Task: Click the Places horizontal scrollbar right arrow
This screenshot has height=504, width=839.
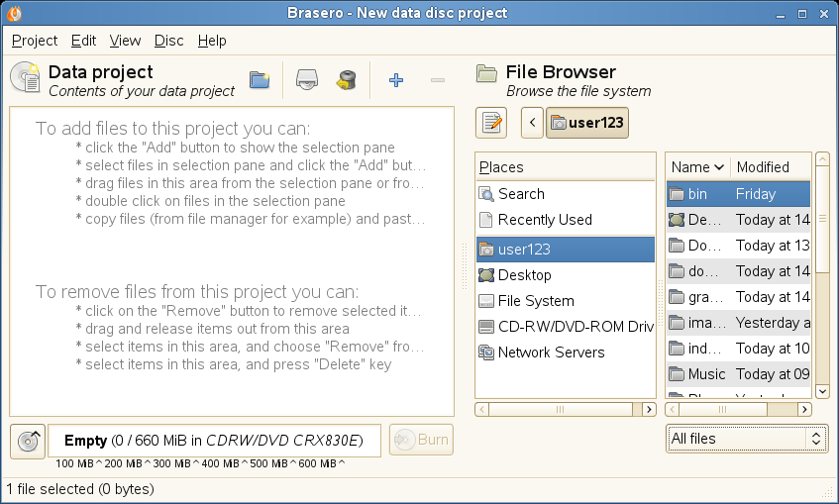Action: point(649,409)
